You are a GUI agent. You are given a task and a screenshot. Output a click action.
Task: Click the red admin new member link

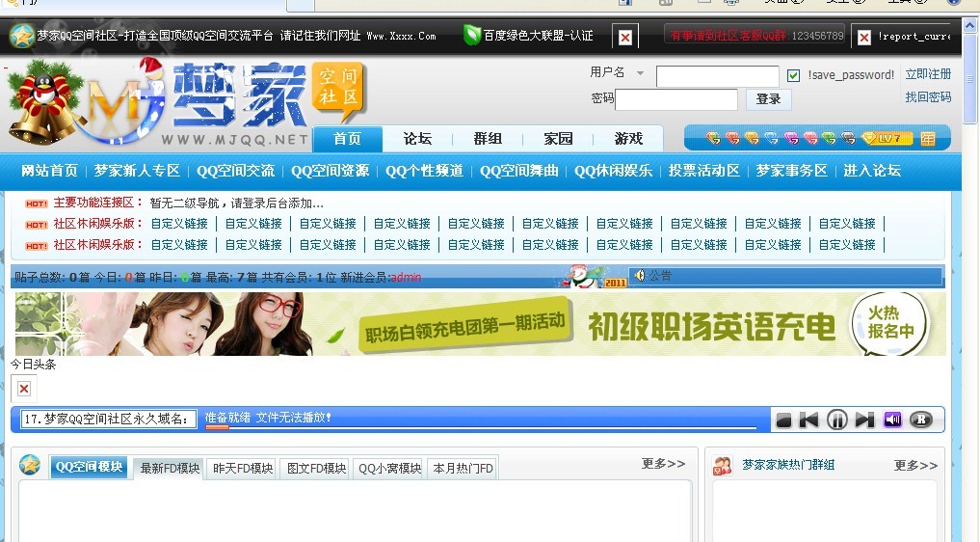coord(406,277)
